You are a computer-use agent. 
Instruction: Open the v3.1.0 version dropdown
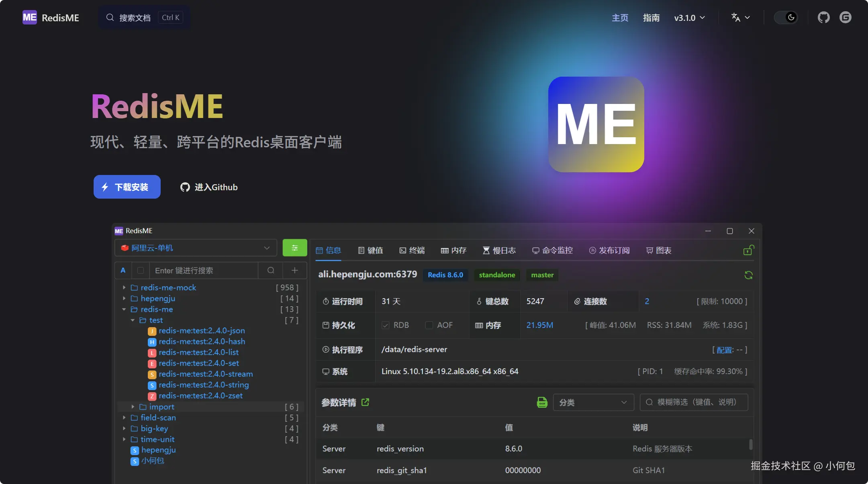(689, 18)
